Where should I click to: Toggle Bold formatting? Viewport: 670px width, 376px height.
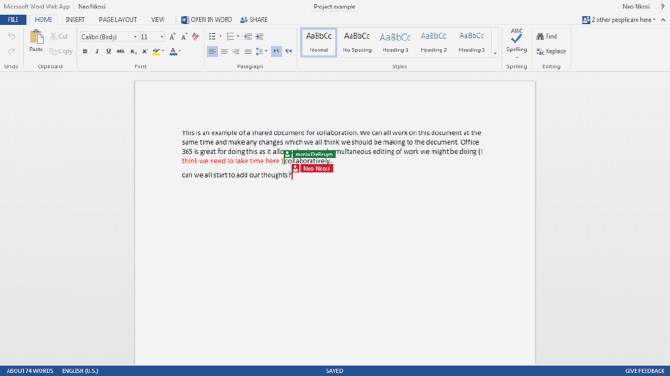pos(85,51)
